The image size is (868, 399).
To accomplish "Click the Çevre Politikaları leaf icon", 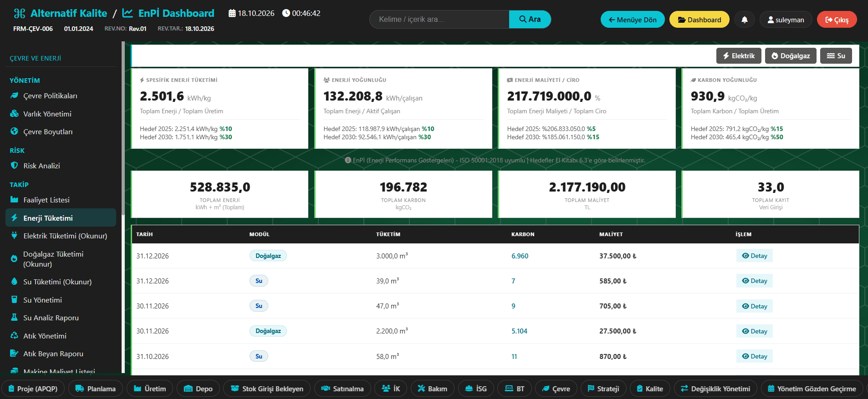I will click(14, 96).
